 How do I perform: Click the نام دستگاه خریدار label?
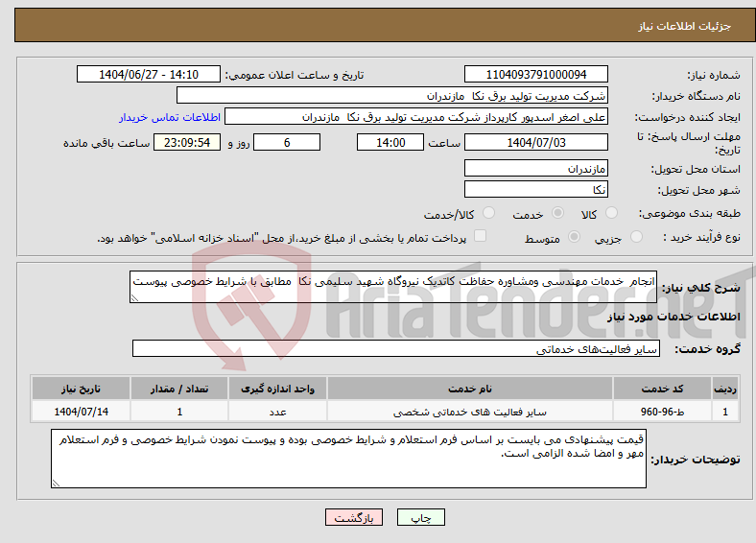tap(697, 97)
